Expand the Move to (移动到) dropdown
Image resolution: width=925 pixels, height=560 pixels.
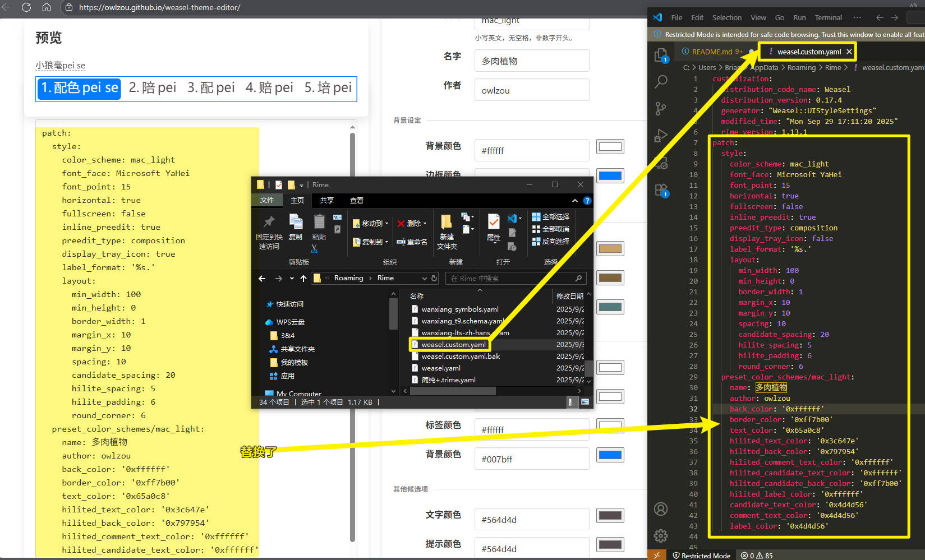[386, 224]
